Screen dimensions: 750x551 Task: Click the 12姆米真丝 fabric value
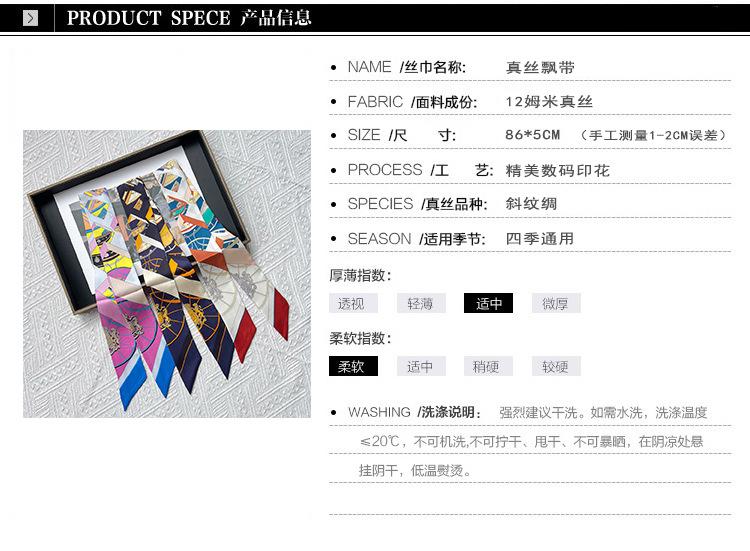pyautogui.click(x=549, y=102)
